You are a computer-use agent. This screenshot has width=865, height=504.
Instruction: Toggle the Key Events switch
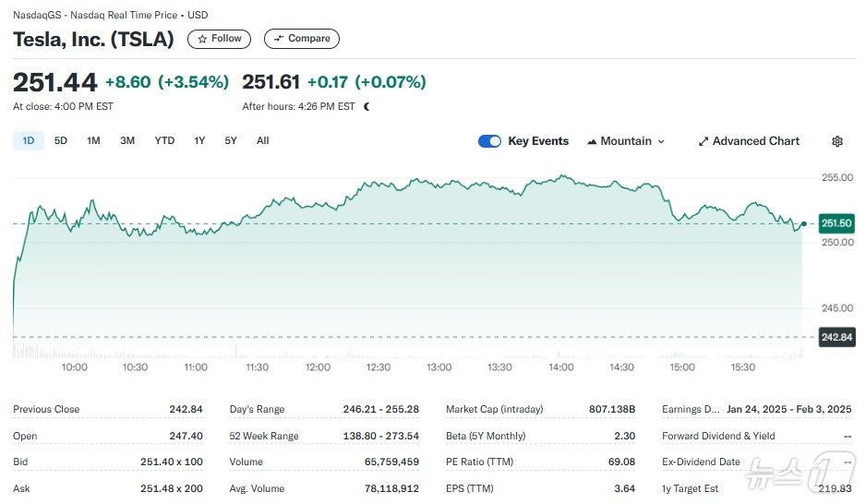[489, 141]
